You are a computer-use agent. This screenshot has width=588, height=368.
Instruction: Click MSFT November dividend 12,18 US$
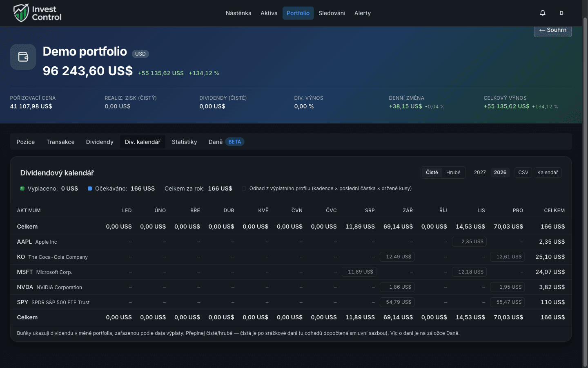click(469, 272)
